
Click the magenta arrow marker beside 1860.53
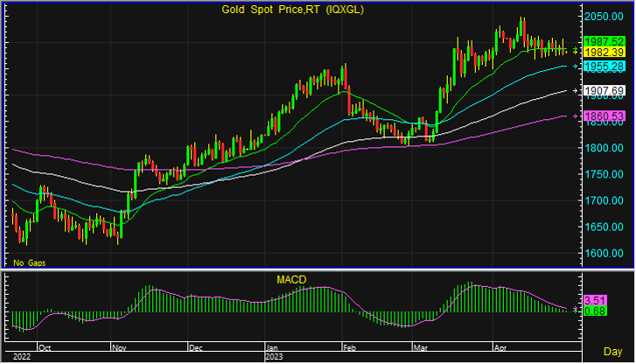pyautogui.click(x=575, y=115)
